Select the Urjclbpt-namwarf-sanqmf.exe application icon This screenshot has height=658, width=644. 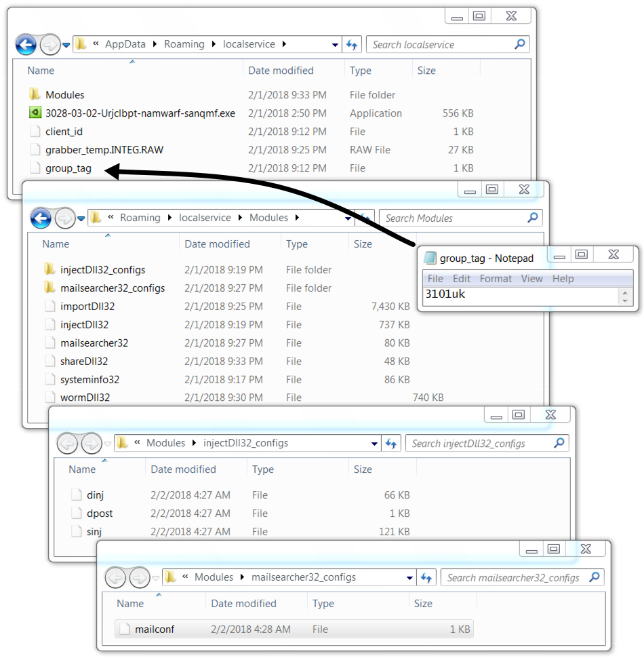coord(35,113)
